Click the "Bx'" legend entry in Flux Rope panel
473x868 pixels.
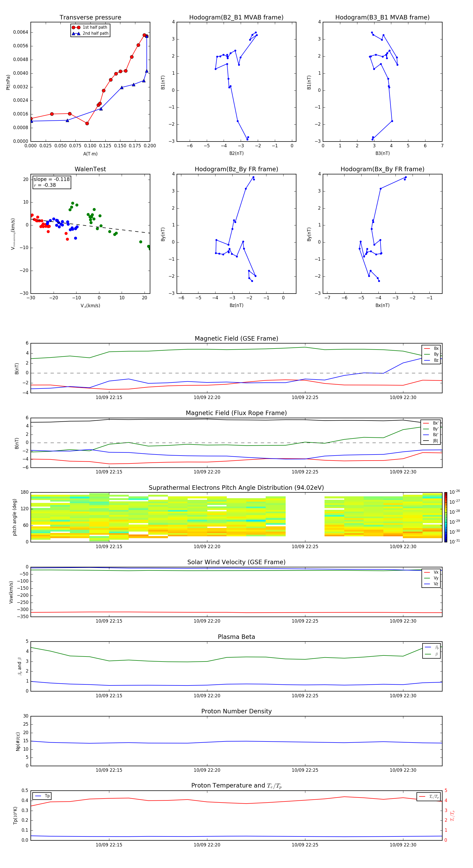431,423
